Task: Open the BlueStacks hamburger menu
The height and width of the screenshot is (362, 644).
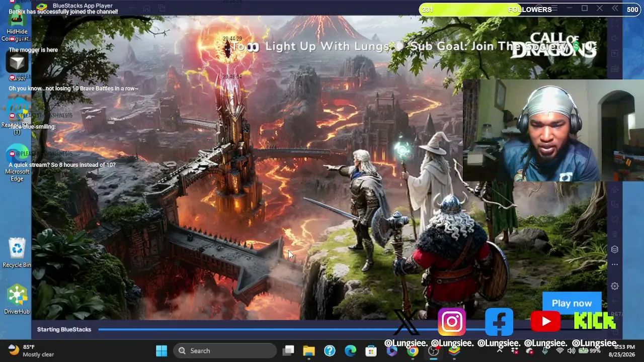Action: [554, 9]
